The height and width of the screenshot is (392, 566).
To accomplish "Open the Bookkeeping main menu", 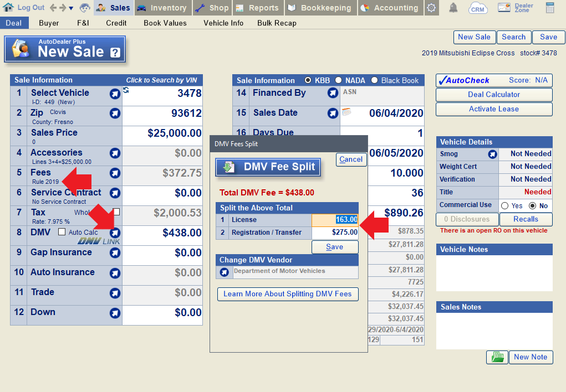I will click(x=320, y=8).
